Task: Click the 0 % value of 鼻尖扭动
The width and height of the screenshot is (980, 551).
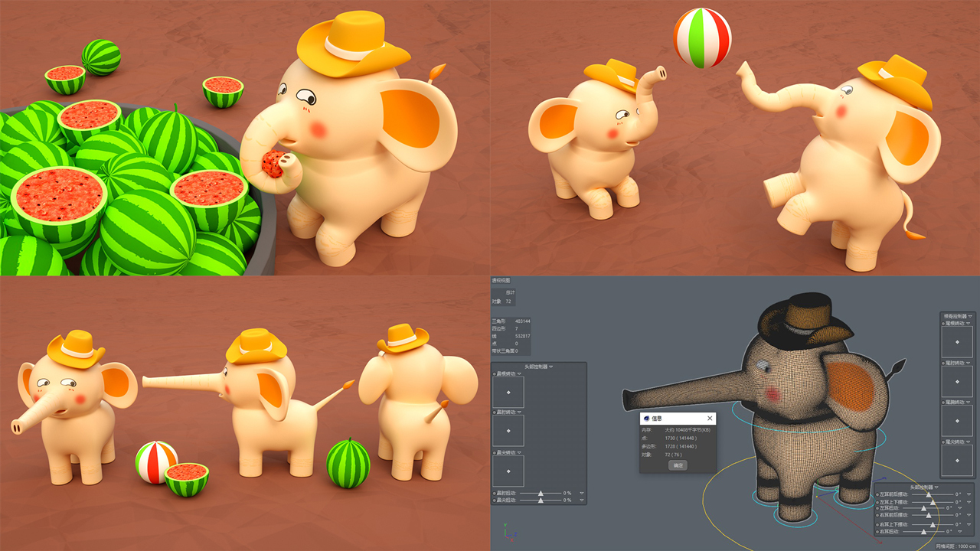Action: (567, 500)
